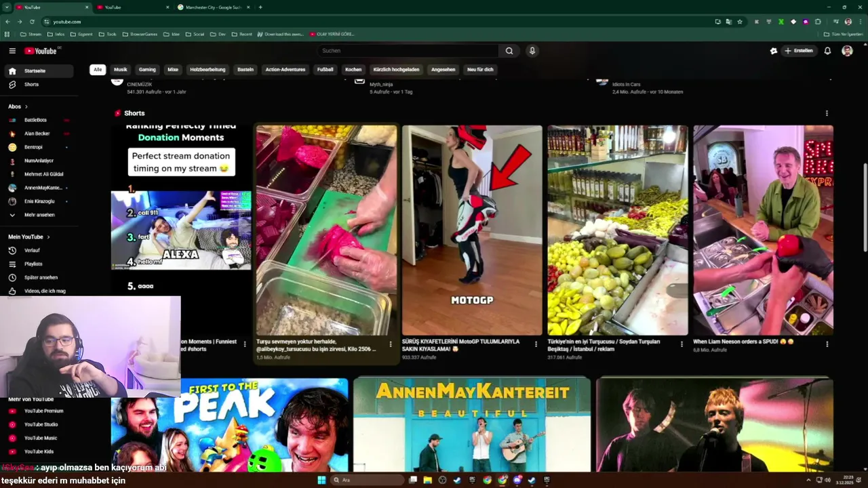Open Chrome three-dot menu
868x488 pixels.
click(x=859, y=22)
